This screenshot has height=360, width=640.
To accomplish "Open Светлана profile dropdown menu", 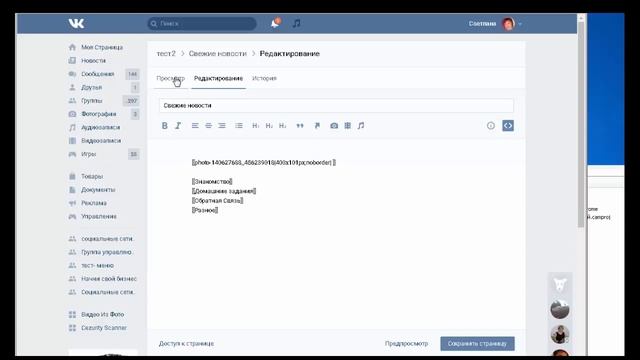I will 495,24.
